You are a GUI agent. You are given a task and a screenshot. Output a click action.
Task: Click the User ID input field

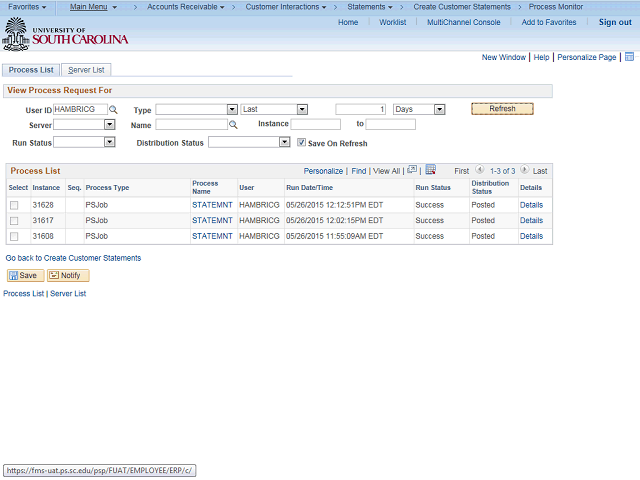point(80,109)
